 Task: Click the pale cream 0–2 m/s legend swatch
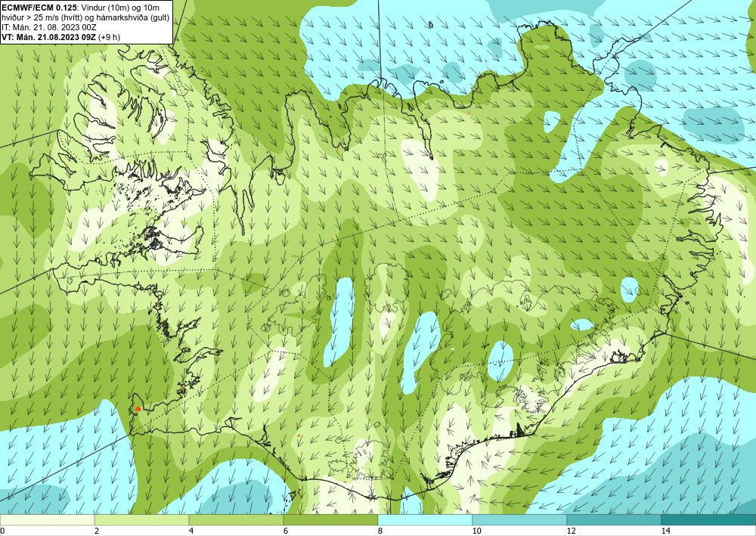click(x=47, y=519)
